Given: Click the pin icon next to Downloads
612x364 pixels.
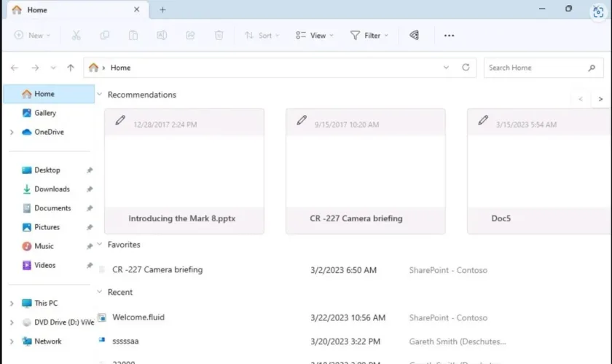Looking at the screenshot, I should click(x=90, y=189).
